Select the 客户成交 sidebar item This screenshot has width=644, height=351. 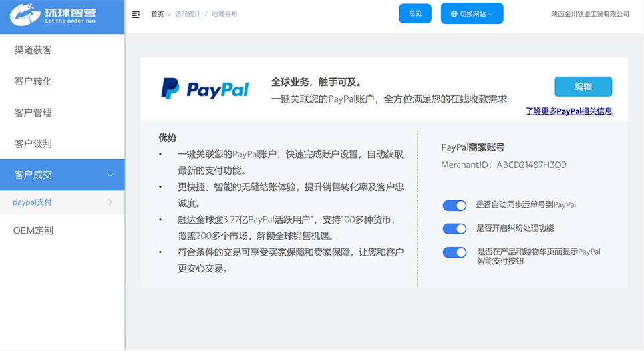tap(62, 175)
